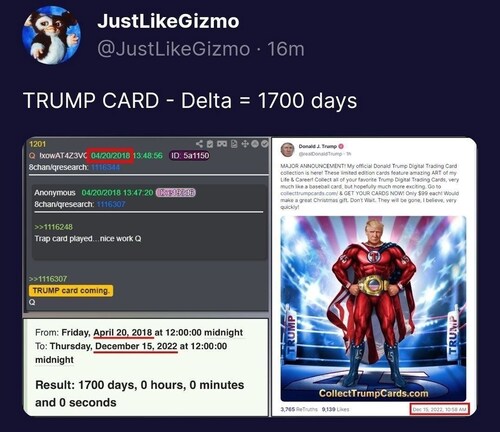500x432 pixels.
Task: Follow the 8chan/qresearch 1116344 post link
Action: [x=105, y=167]
